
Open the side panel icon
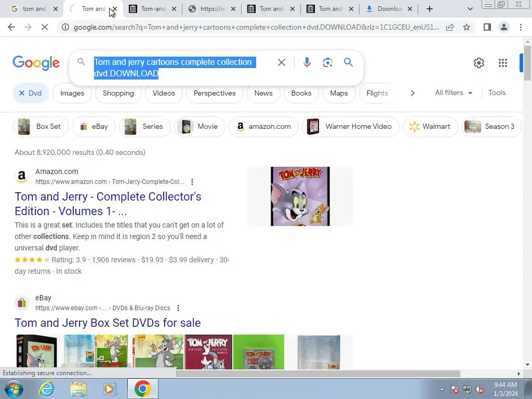pos(487,27)
